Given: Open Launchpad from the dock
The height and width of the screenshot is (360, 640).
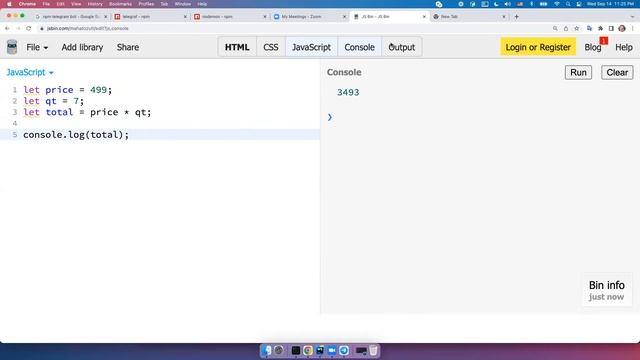Looking at the screenshot, I should point(279,350).
